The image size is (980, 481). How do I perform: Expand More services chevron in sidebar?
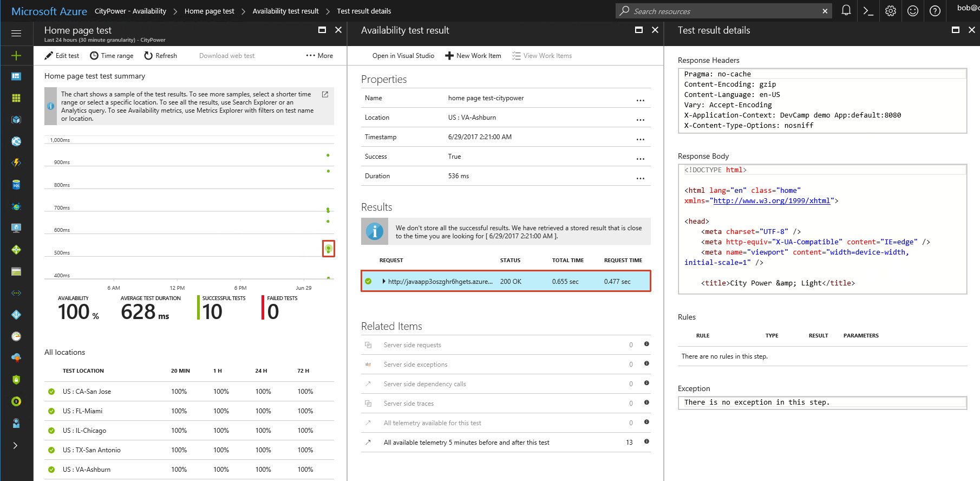[16, 445]
